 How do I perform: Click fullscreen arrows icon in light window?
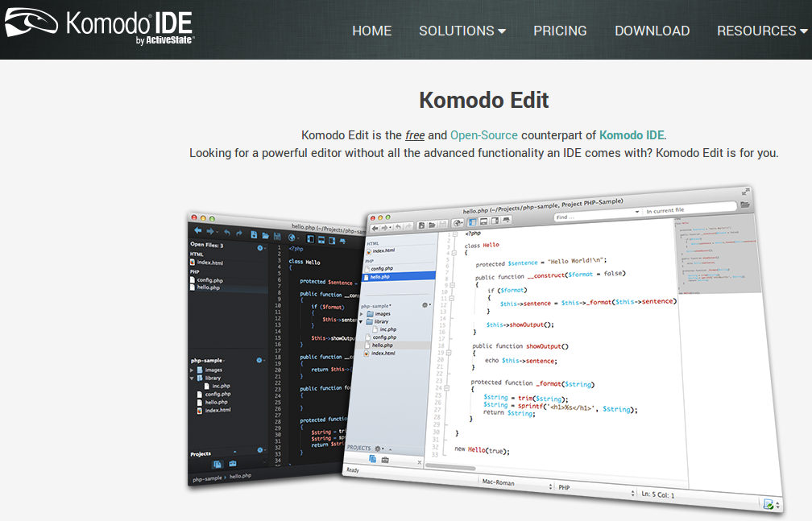click(746, 191)
